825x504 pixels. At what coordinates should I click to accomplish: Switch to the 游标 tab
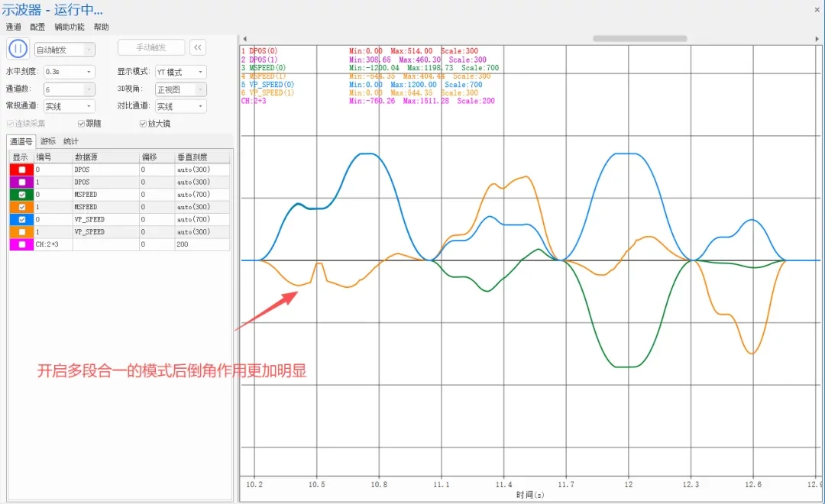tap(48, 141)
